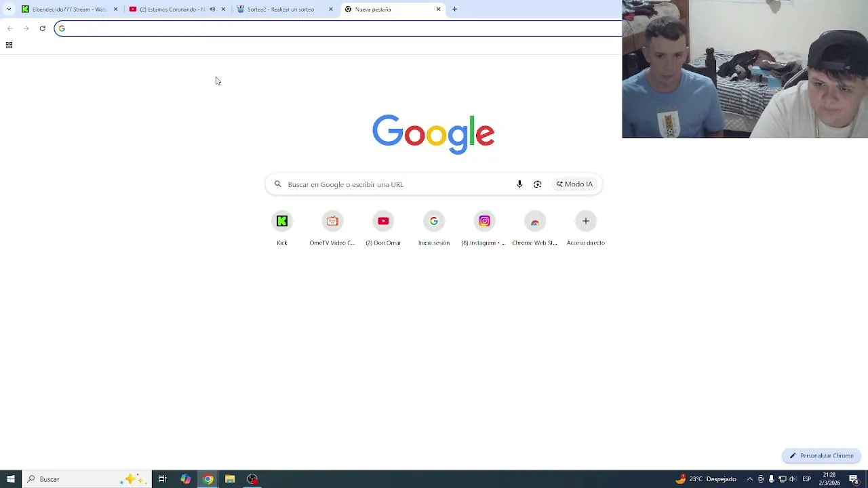
Task: Mute the YouTube tab audio
Action: (x=212, y=9)
